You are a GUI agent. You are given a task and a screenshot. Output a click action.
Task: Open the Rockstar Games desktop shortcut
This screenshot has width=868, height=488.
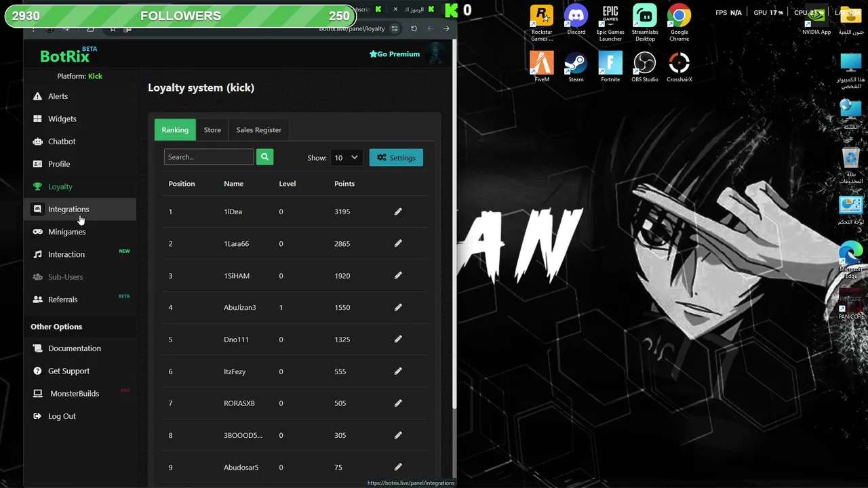pyautogui.click(x=542, y=23)
